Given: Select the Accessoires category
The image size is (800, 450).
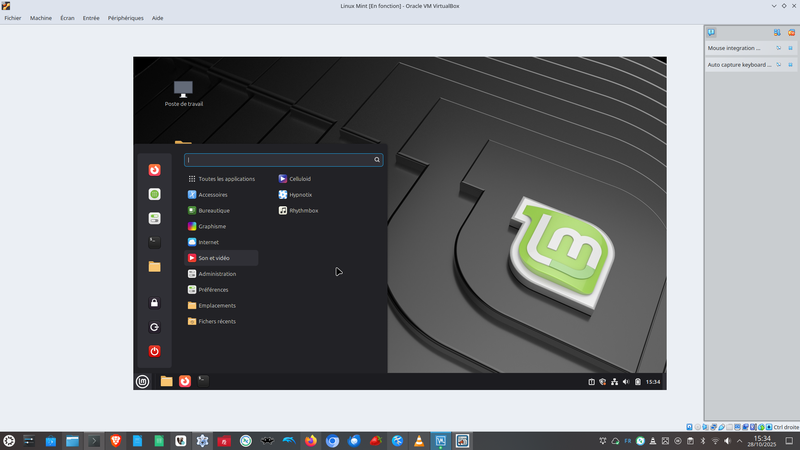Looking at the screenshot, I should (x=212, y=195).
